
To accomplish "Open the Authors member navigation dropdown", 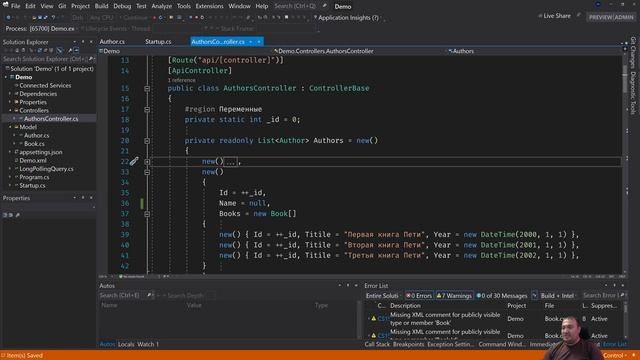I will point(535,51).
